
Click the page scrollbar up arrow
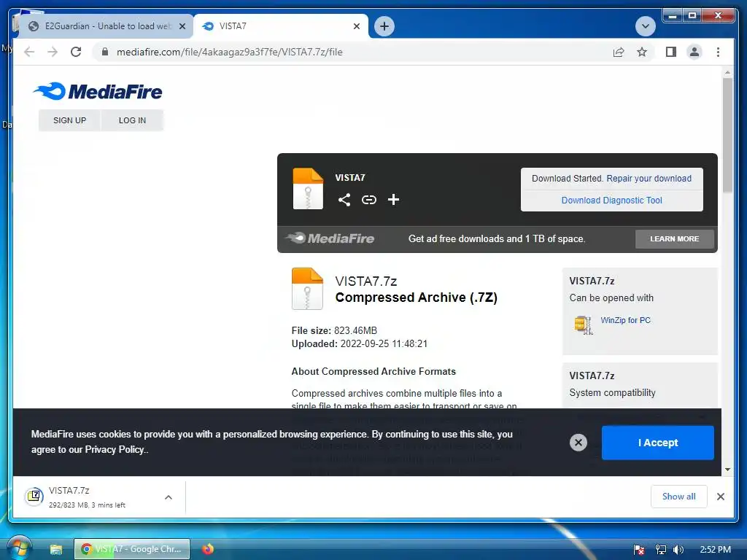click(727, 72)
